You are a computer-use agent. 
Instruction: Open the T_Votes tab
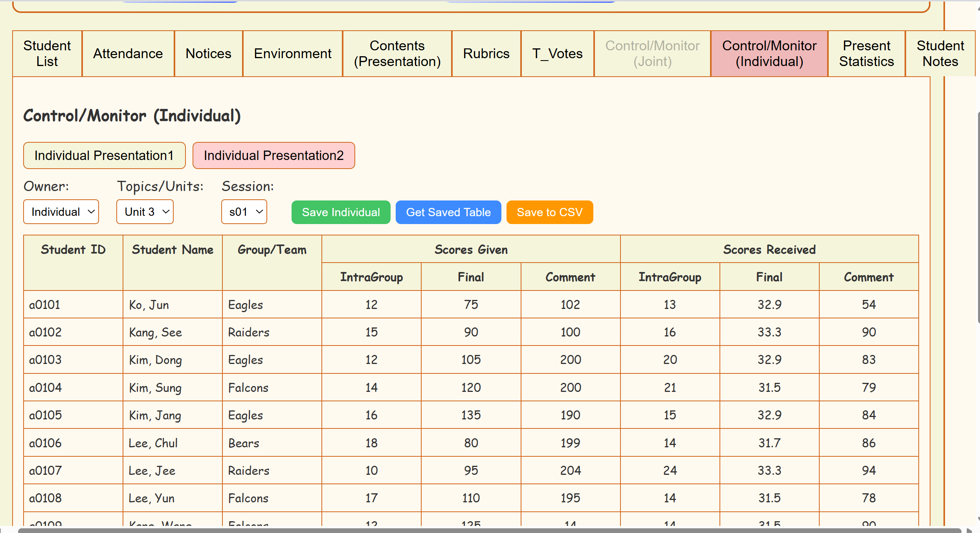557,53
